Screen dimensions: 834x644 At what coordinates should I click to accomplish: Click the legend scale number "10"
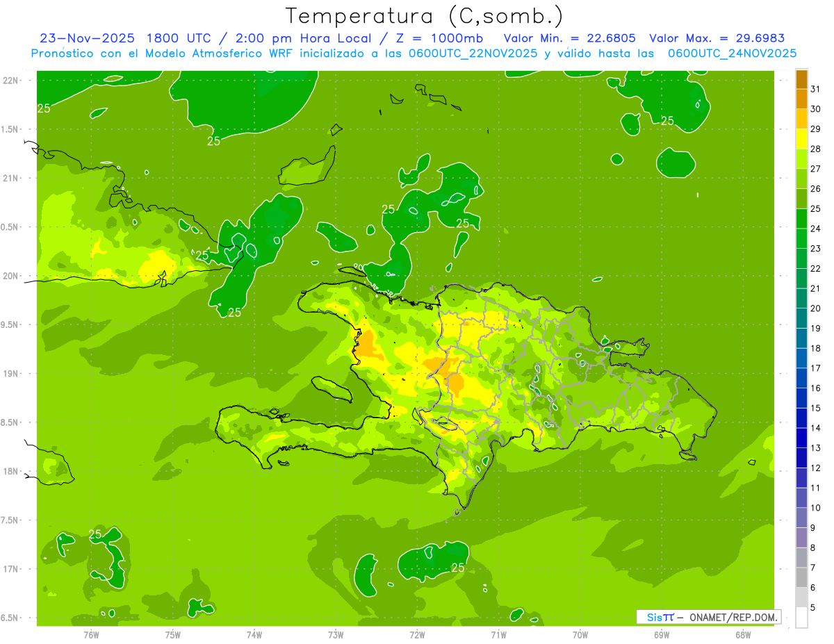click(816, 508)
